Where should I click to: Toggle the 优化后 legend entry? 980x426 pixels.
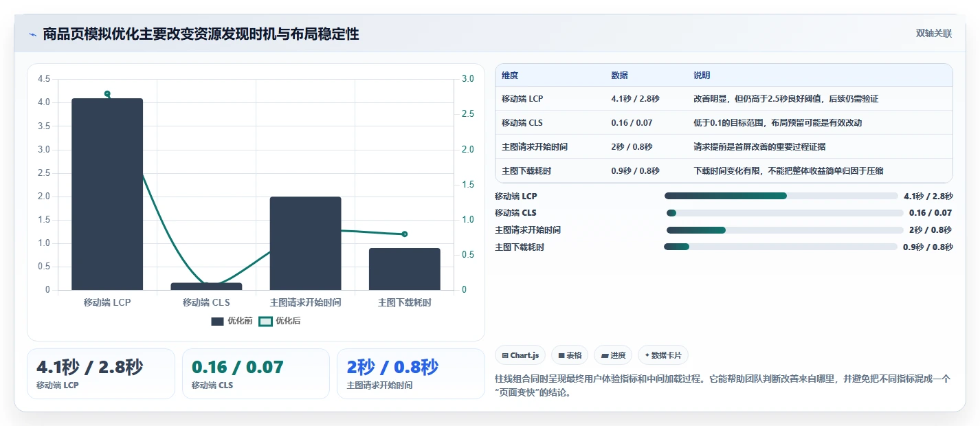(279, 321)
